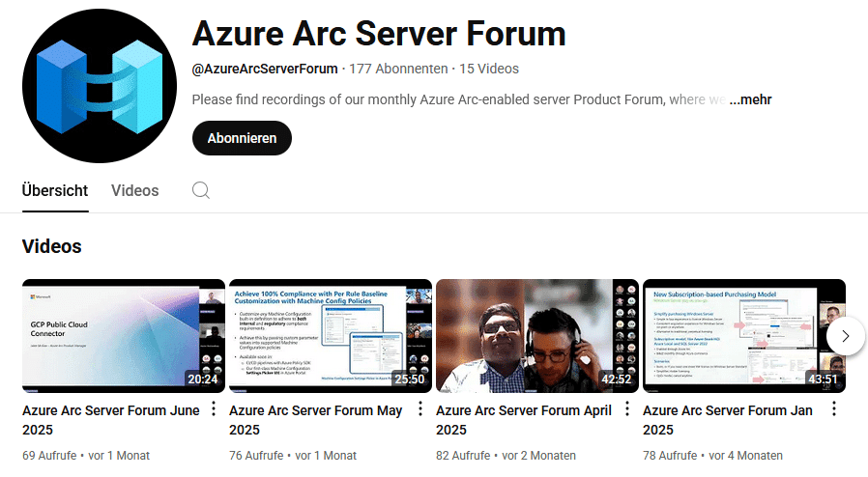This screenshot has height=477, width=868.
Task: Open video title Azure Arc Server Forum June 2025
Action: (111, 420)
